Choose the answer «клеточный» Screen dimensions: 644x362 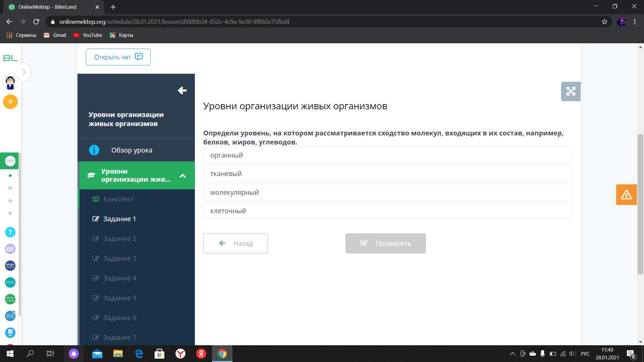pyautogui.click(x=387, y=211)
